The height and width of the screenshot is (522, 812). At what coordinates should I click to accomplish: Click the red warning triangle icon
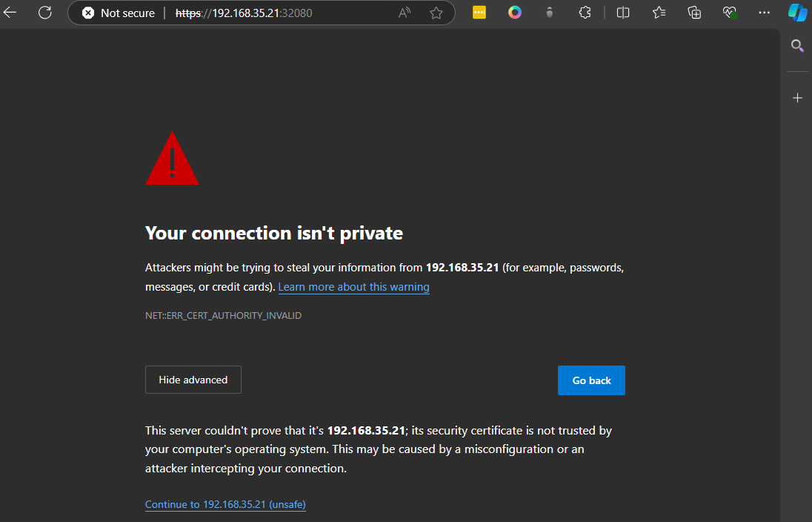pos(172,158)
